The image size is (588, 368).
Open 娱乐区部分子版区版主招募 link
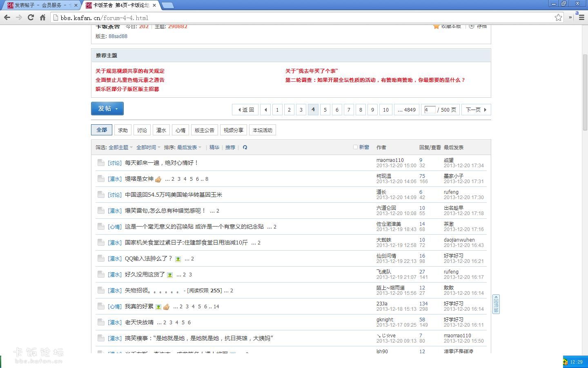coord(127,89)
